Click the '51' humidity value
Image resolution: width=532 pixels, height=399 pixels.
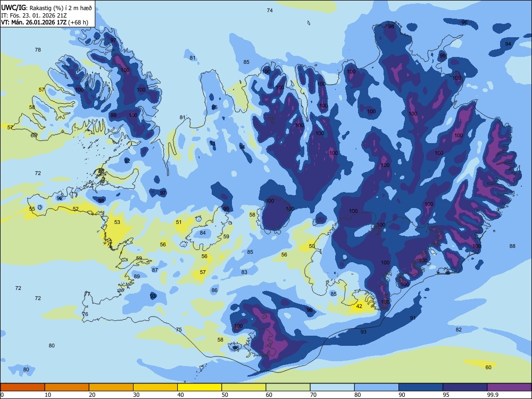coord(179,222)
